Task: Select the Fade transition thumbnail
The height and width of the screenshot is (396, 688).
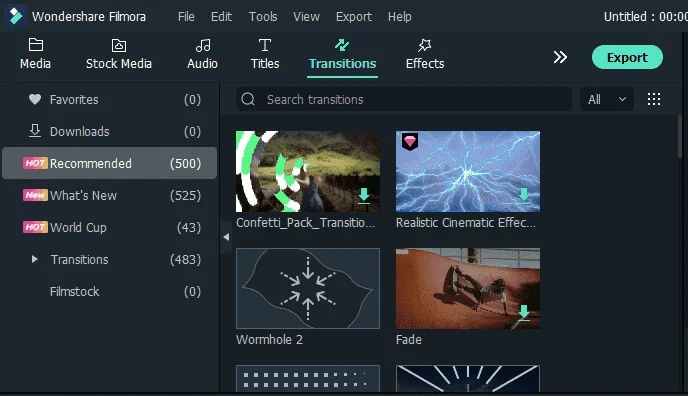Action: 468,288
